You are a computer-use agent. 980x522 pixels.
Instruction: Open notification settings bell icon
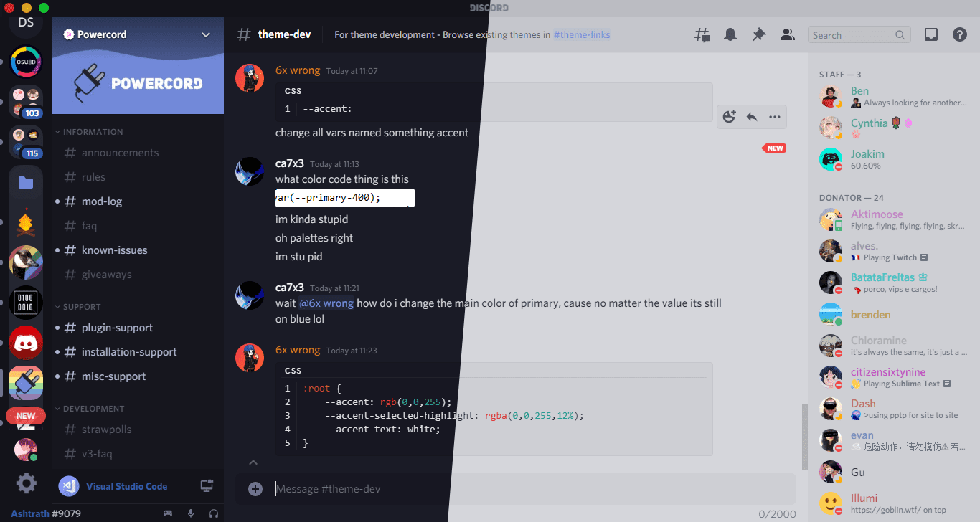(730, 34)
